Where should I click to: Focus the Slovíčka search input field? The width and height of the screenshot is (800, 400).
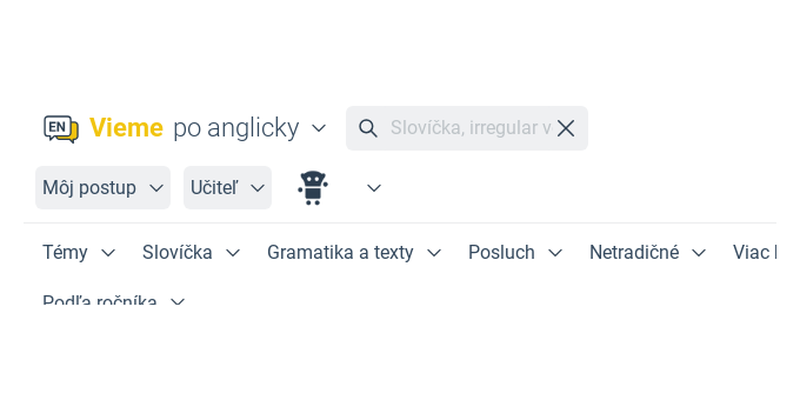coord(470,128)
